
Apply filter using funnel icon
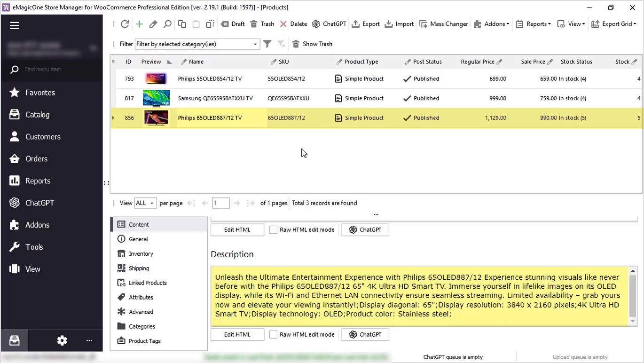pyautogui.click(x=267, y=44)
